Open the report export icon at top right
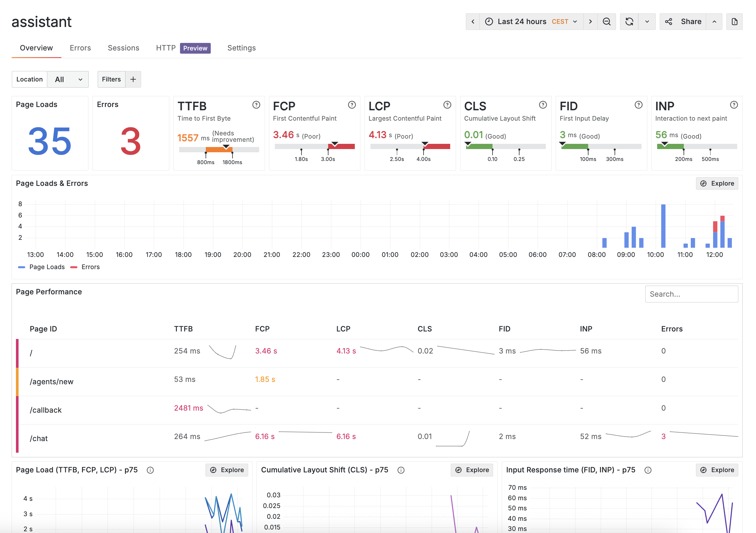 [x=734, y=21]
